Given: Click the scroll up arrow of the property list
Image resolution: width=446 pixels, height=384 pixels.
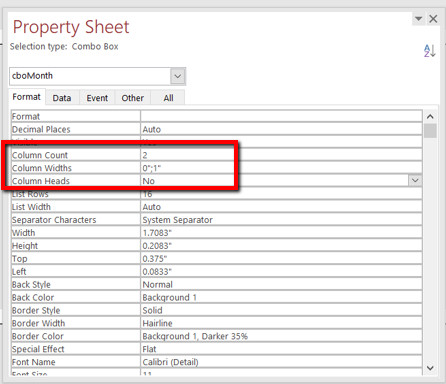Looking at the screenshot, I should pos(430,117).
